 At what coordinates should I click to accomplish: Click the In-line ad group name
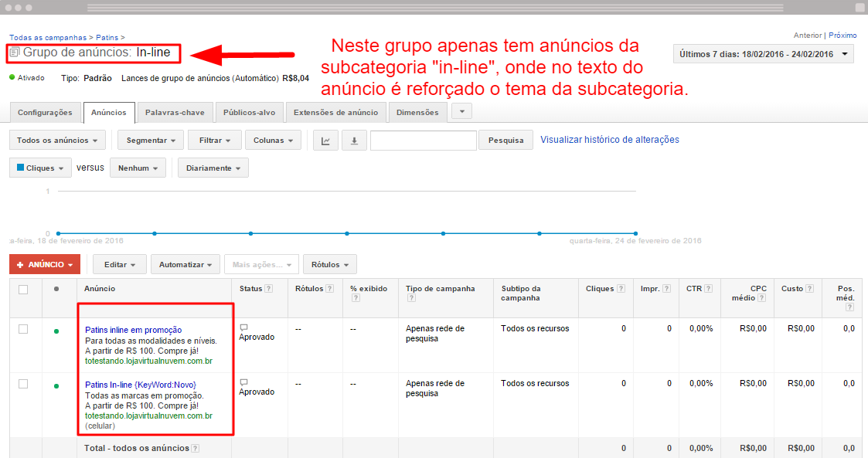153,53
